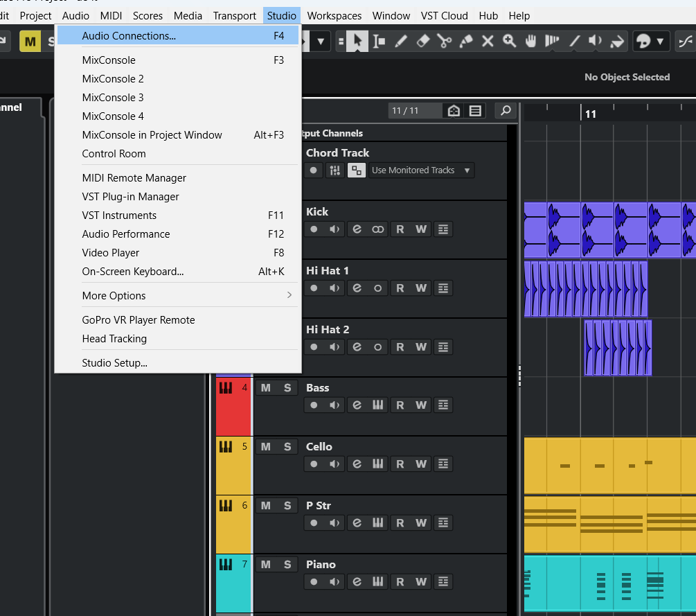The height and width of the screenshot is (616, 696).
Task: Select the Erase tool
Action: [422, 42]
